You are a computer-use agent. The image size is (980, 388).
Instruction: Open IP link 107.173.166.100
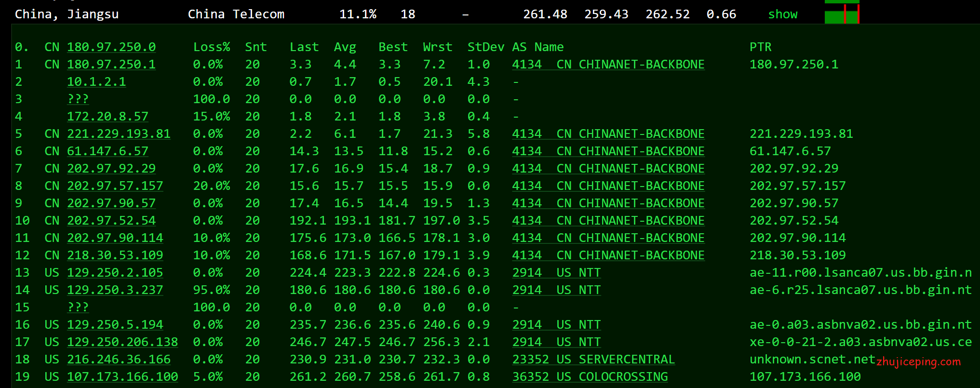tap(122, 377)
